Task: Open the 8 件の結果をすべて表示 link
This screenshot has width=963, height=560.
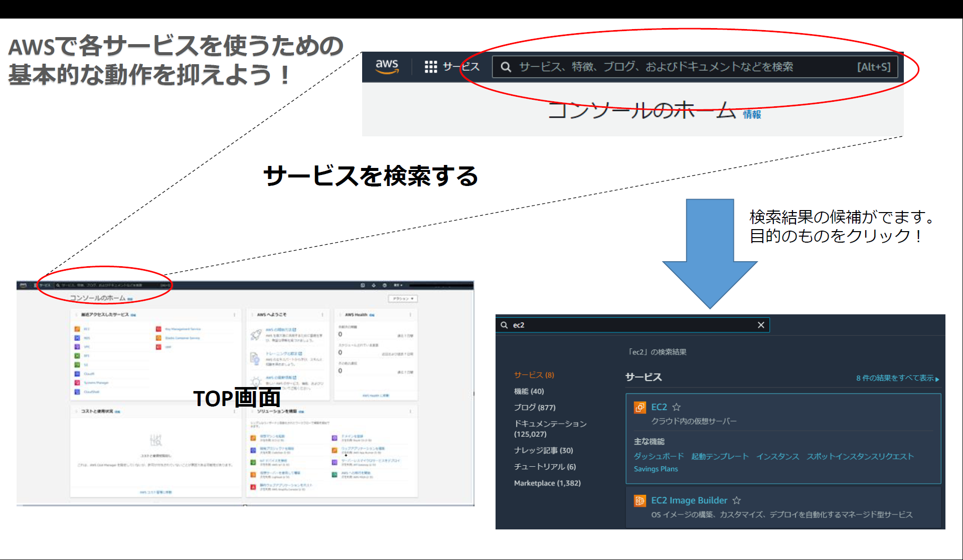Action: tap(897, 378)
